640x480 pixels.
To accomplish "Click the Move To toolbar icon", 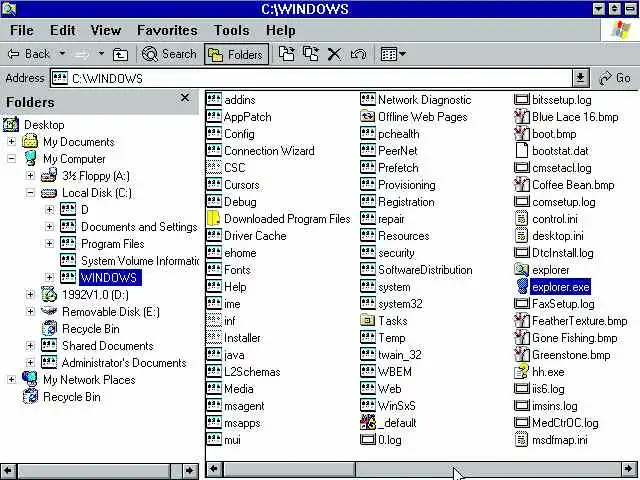I will click(x=287, y=54).
